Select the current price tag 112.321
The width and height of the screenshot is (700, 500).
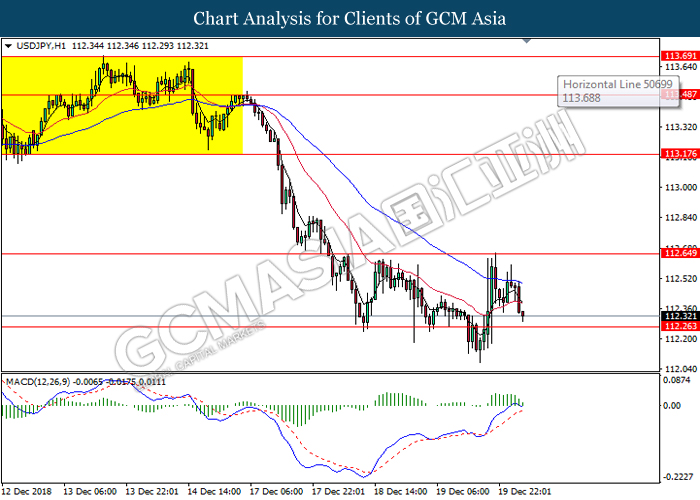pos(680,316)
